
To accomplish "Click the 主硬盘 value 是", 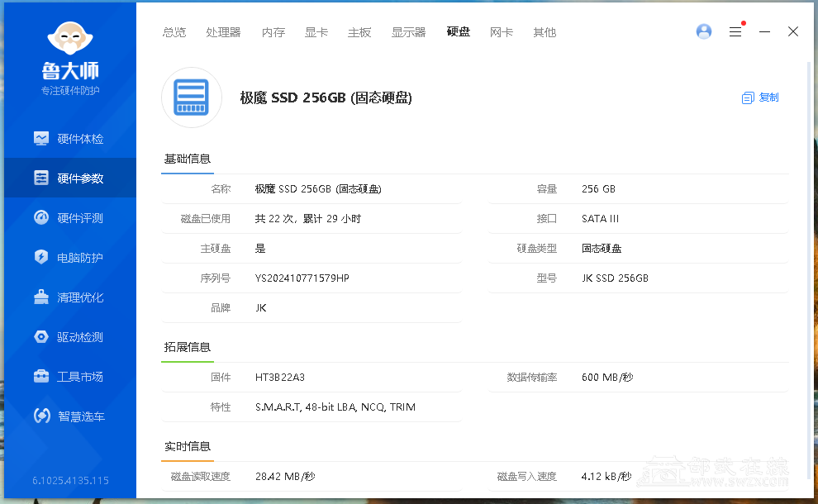I will tap(260, 249).
